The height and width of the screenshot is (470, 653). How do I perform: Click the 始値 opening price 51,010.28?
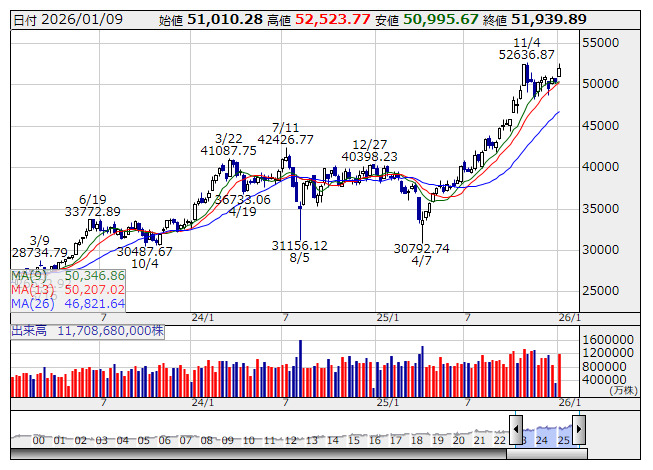click(225, 19)
